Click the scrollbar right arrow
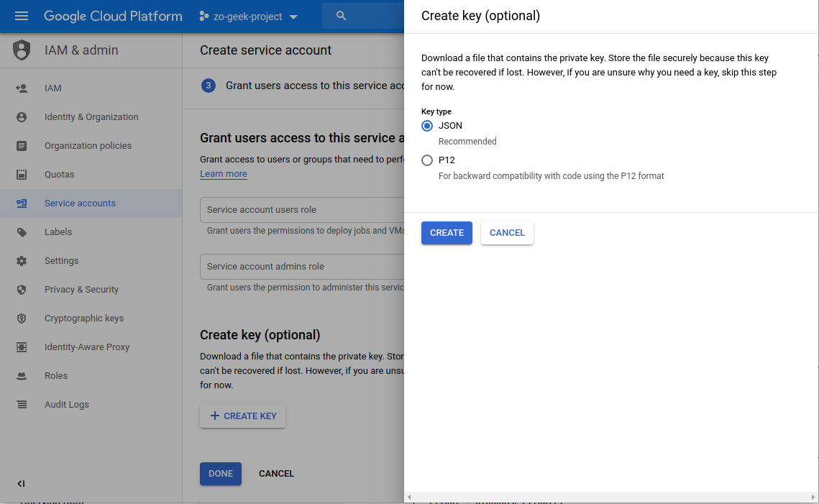819x504 pixels. [813, 498]
